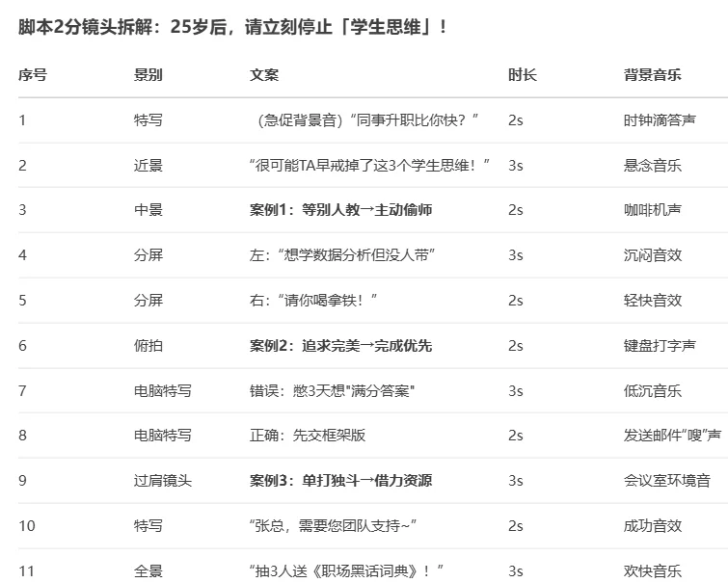Select the '背景音乐' column header
The image size is (728, 583).
(653, 75)
